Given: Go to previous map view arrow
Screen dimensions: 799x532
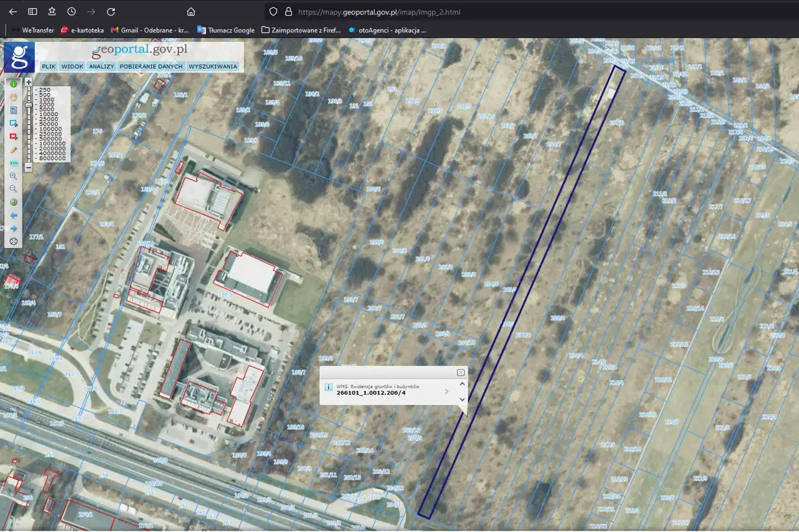Looking at the screenshot, I should (x=14, y=215).
